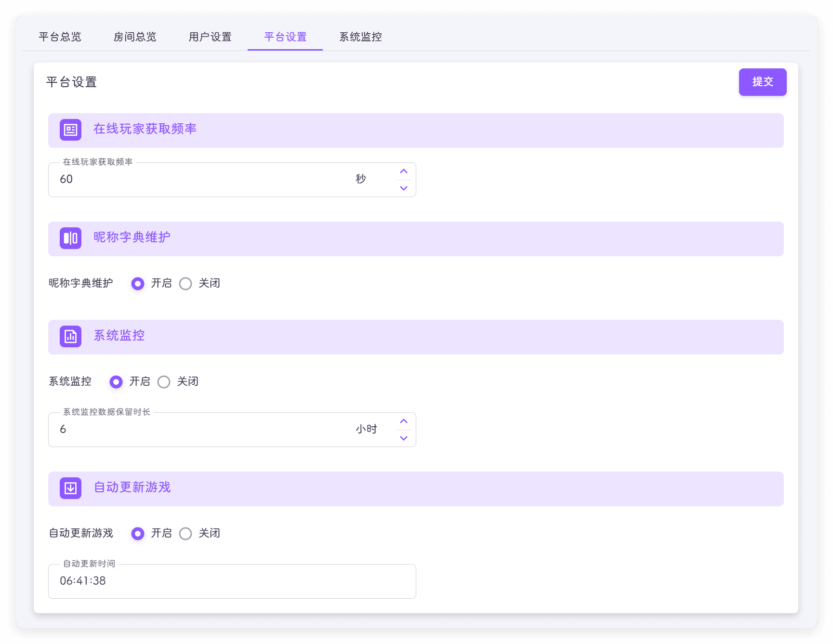
Task: Click the 自动更新时间 time input field
Action: [x=232, y=581]
